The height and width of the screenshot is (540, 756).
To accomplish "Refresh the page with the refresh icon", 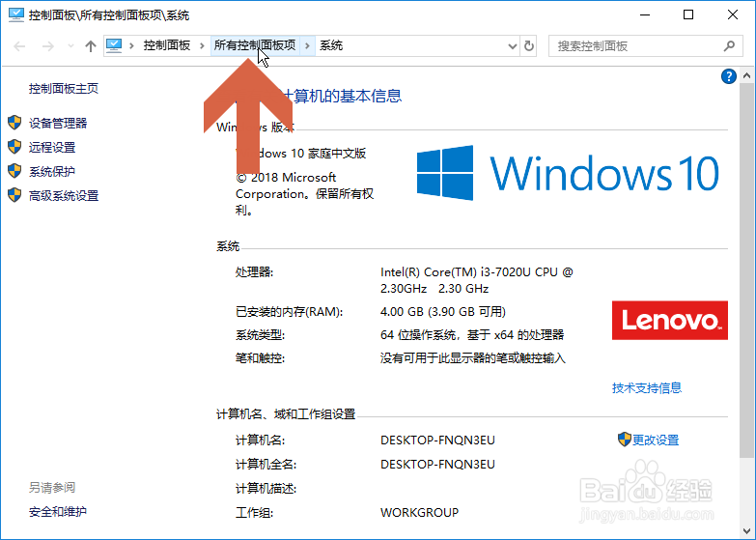I will click(529, 45).
